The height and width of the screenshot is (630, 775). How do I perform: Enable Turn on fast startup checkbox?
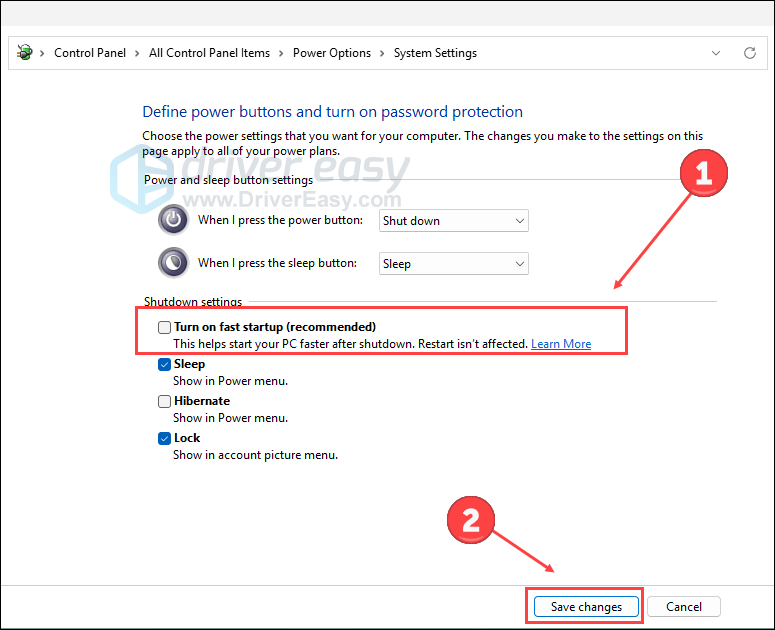(x=164, y=327)
